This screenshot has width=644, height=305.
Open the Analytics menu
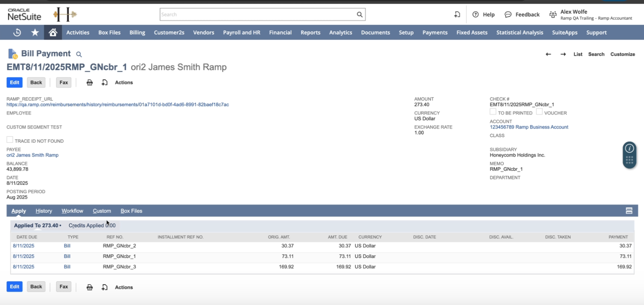(341, 32)
